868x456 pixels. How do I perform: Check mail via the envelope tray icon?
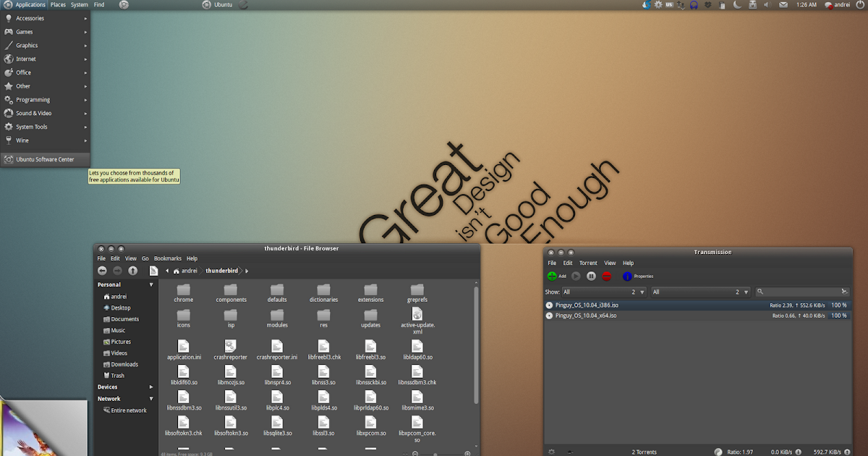(783, 4)
